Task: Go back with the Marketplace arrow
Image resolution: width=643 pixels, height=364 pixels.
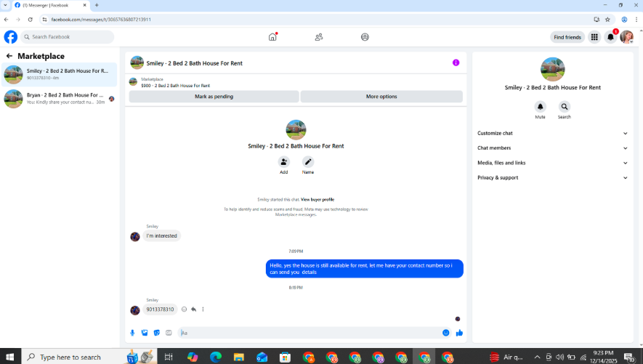Action: point(9,56)
